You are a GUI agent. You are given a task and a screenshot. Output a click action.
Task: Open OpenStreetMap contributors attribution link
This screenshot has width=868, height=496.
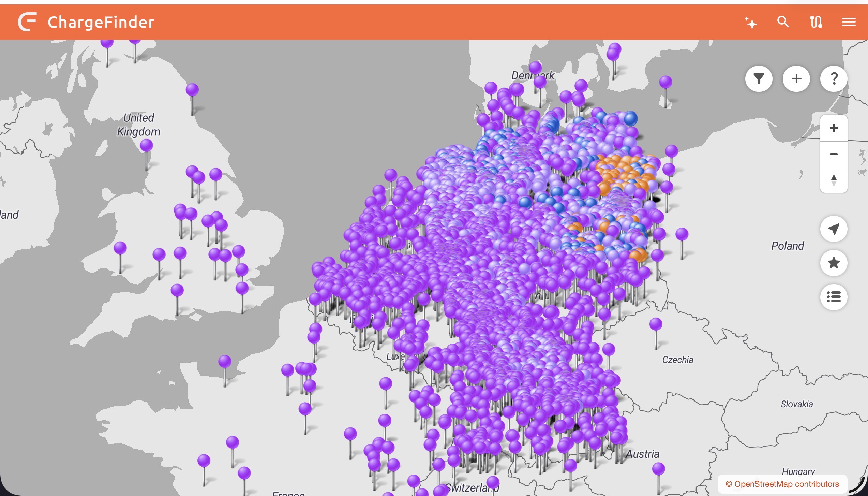(782, 484)
